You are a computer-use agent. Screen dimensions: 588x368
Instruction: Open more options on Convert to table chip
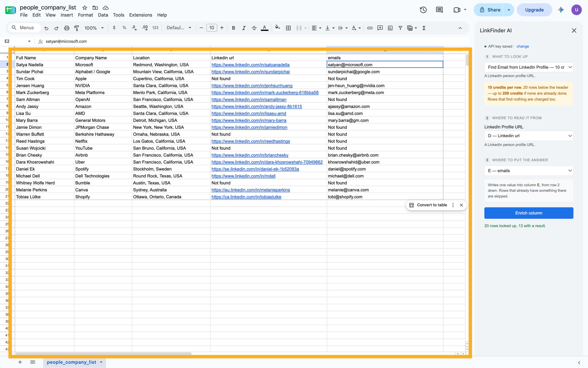(x=453, y=205)
